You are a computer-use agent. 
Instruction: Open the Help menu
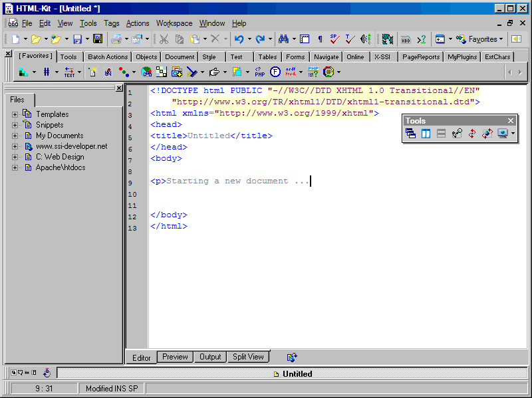(x=239, y=23)
